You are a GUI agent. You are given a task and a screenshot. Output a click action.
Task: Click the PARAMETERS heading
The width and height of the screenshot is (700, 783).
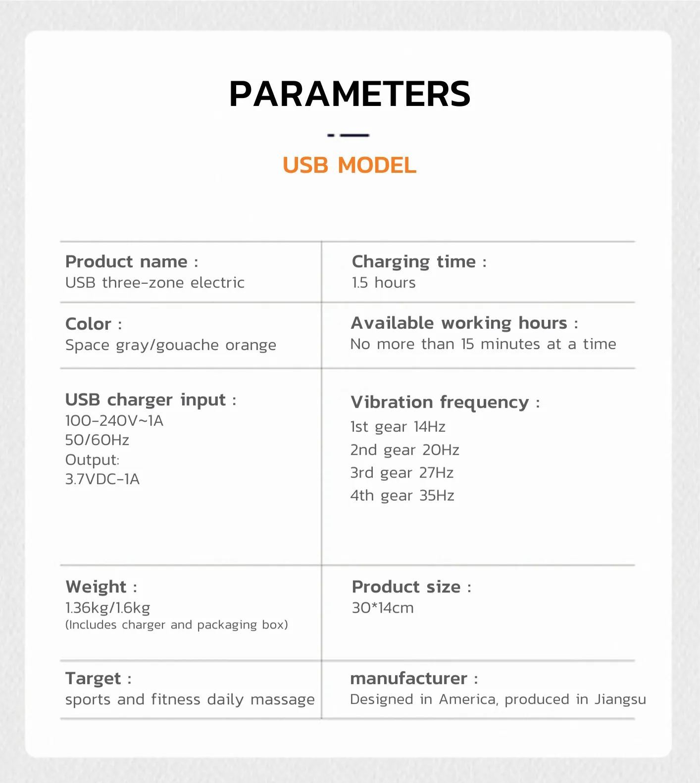click(350, 94)
